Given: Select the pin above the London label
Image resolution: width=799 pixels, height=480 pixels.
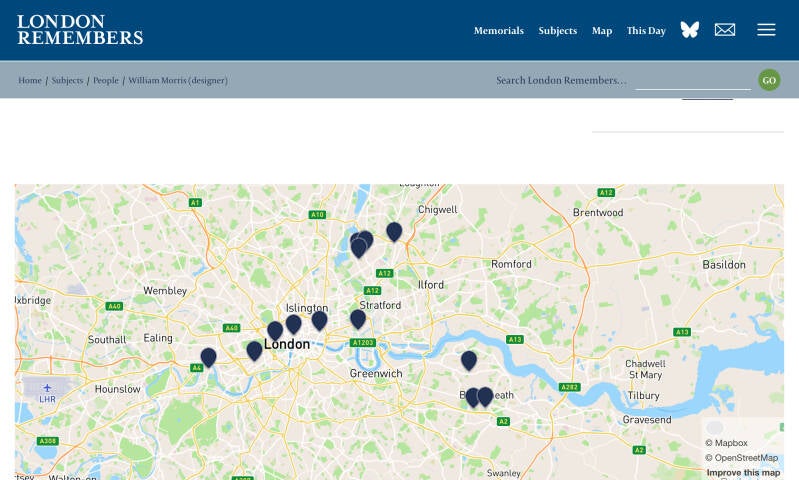Looking at the screenshot, I should pyautogui.click(x=275, y=331).
